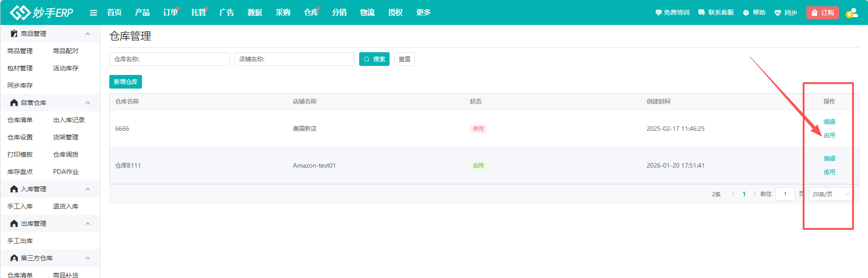Disable 仓库B111 via 停用 link
The image size is (868, 278).
tap(829, 172)
